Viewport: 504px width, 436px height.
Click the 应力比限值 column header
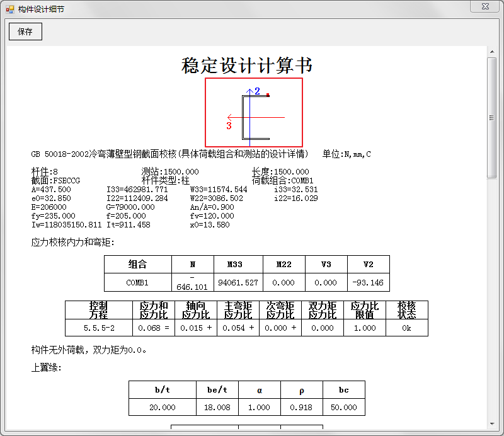tap(365, 310)
